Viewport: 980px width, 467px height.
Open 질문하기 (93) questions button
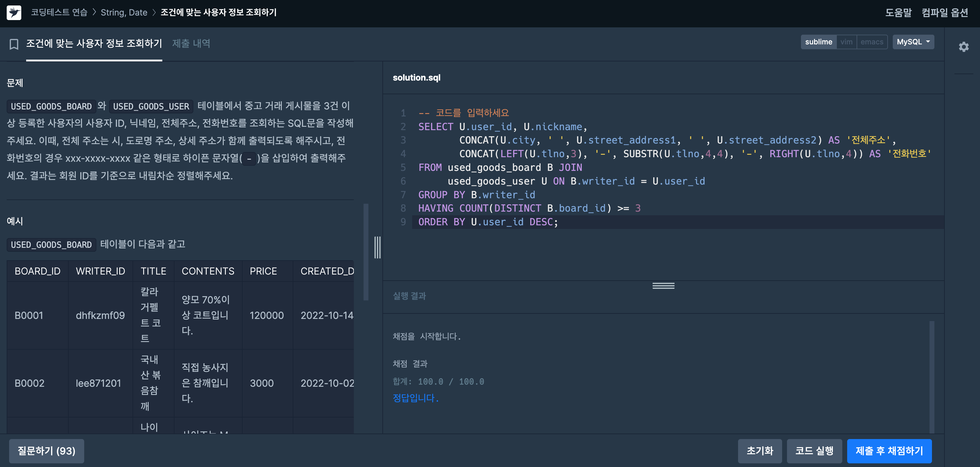47,451
